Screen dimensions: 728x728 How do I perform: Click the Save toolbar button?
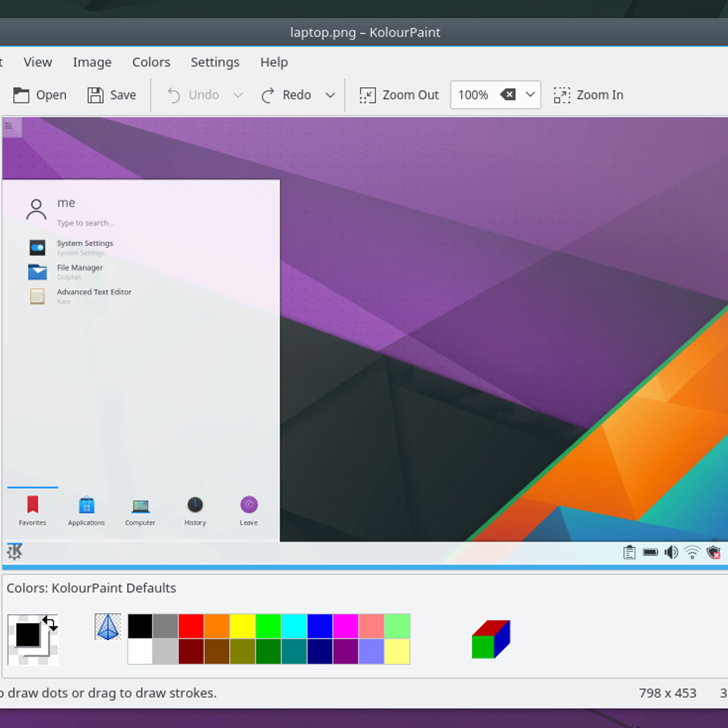point(112,95)
